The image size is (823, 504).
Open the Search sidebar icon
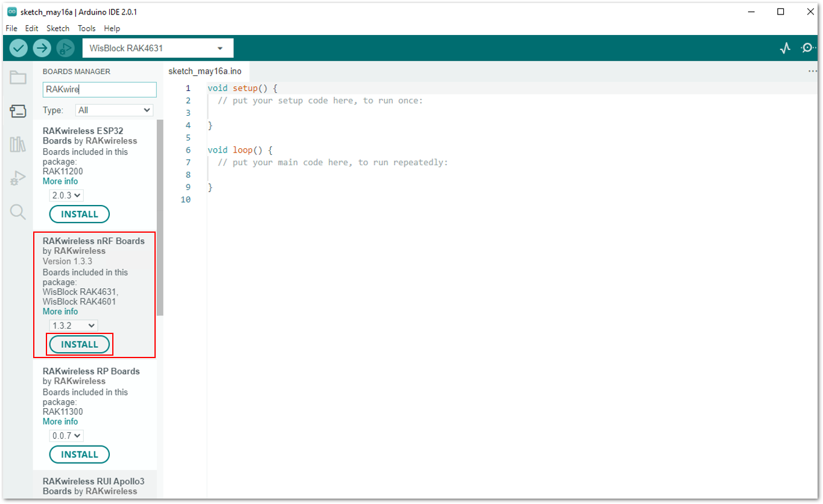[18, 212]
